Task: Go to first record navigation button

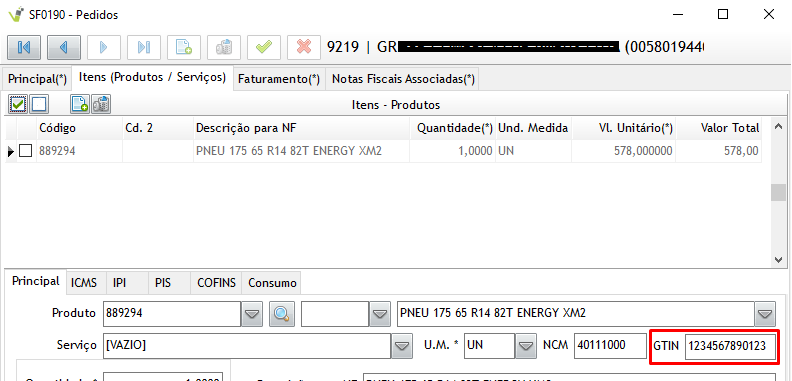Action: tap(24, 47)
